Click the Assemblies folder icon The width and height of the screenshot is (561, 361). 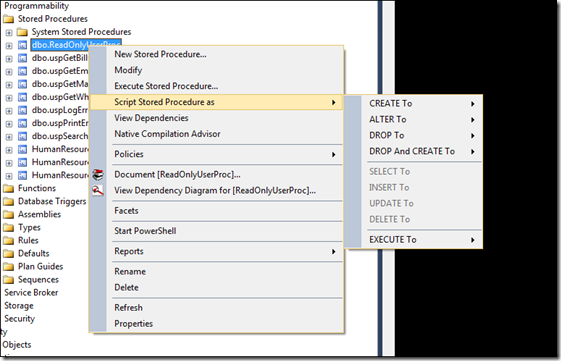[8, 215]
